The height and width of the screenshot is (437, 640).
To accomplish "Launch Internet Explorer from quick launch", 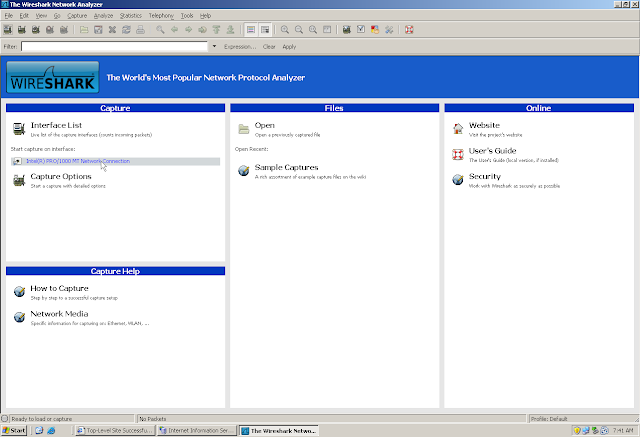I will 51,430.
